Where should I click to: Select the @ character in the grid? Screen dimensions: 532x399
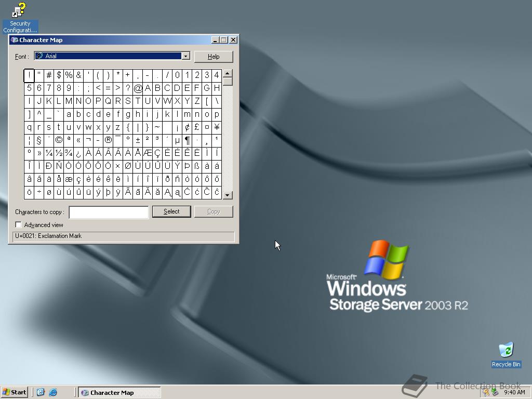point(138,88)
